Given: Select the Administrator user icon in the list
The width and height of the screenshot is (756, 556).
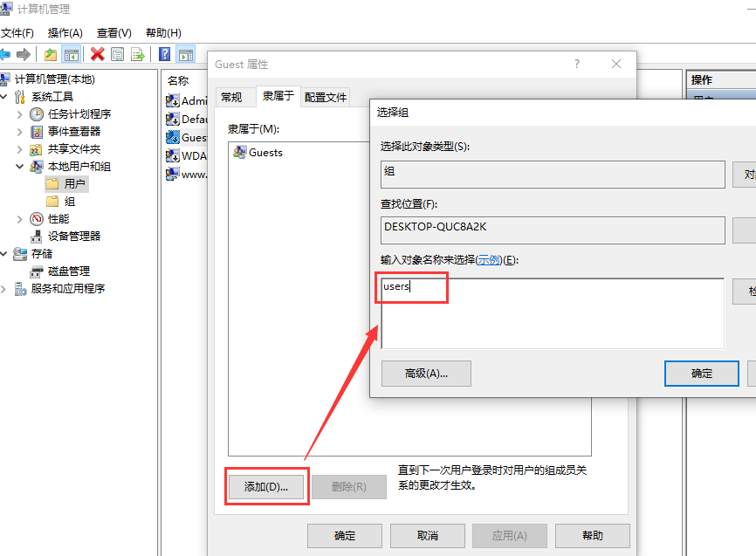Looking at the screenshot, I should pos(173,100).
